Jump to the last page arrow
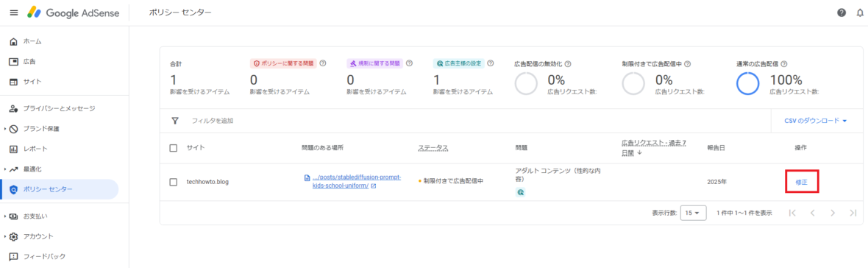 pos(853,213)
